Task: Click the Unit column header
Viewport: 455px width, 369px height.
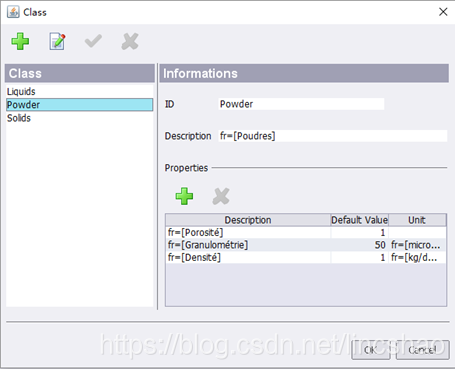Action: [417, 220]
